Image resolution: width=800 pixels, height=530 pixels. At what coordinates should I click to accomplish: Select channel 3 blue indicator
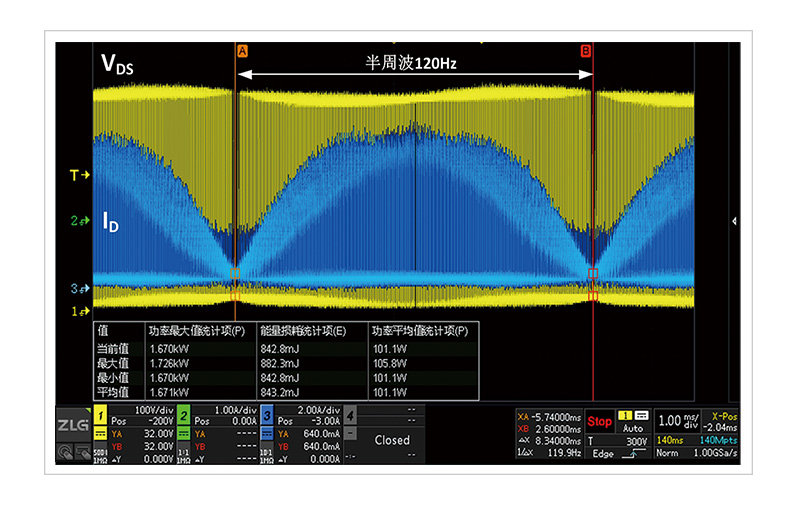point(267,416)
